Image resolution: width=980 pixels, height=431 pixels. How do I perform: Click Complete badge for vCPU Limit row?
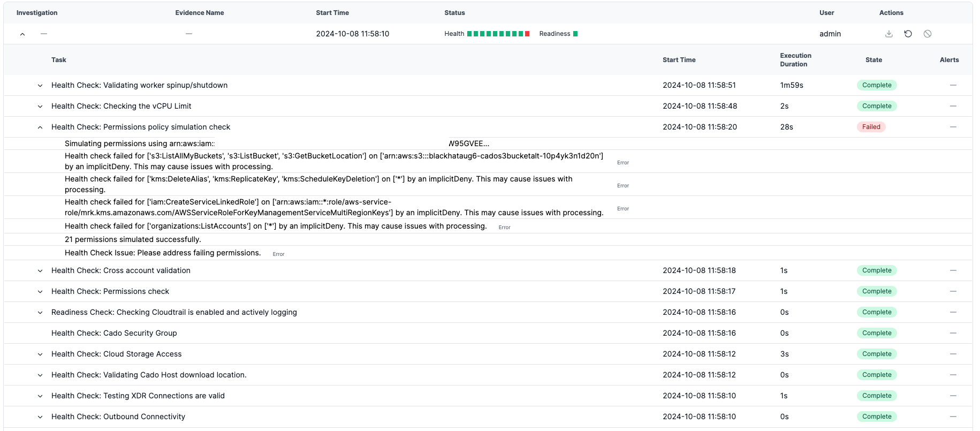[877, 106]
